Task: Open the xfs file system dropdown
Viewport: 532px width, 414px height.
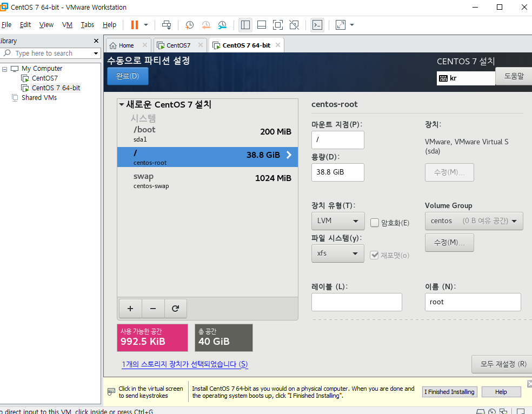Action: click(337, 253)
